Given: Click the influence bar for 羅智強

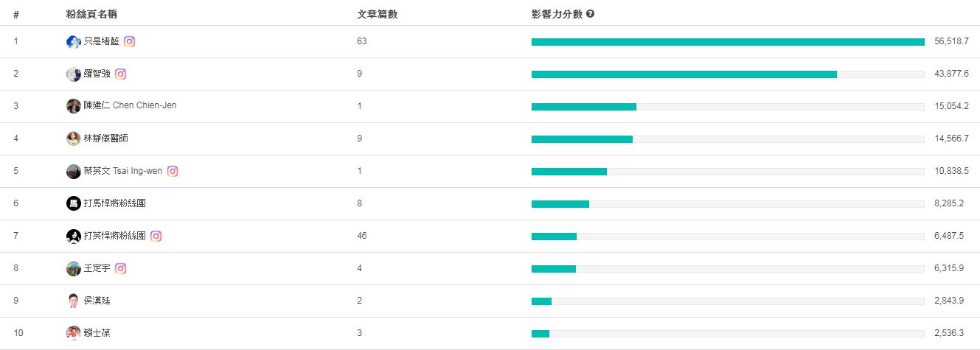Looking at the screenshot, I should tap(684, 74).
